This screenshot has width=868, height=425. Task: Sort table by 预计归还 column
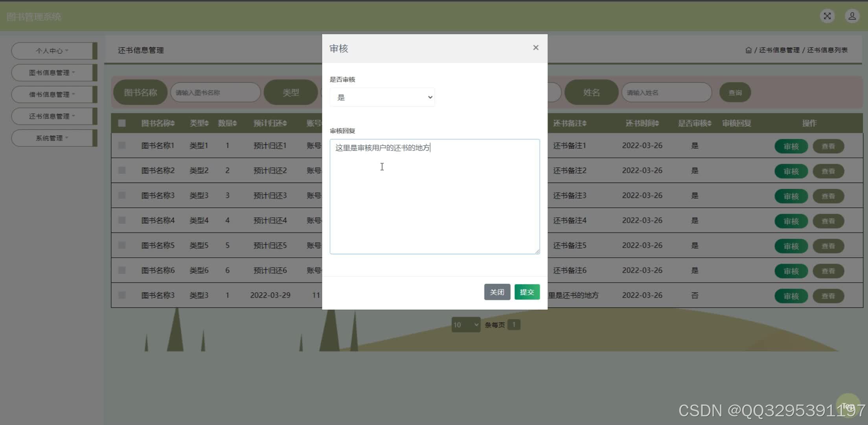pyautogui.click(x=270, y=123)
